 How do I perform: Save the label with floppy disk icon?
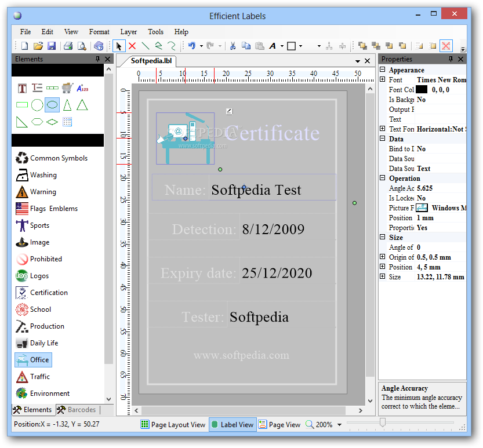point(52,46)
